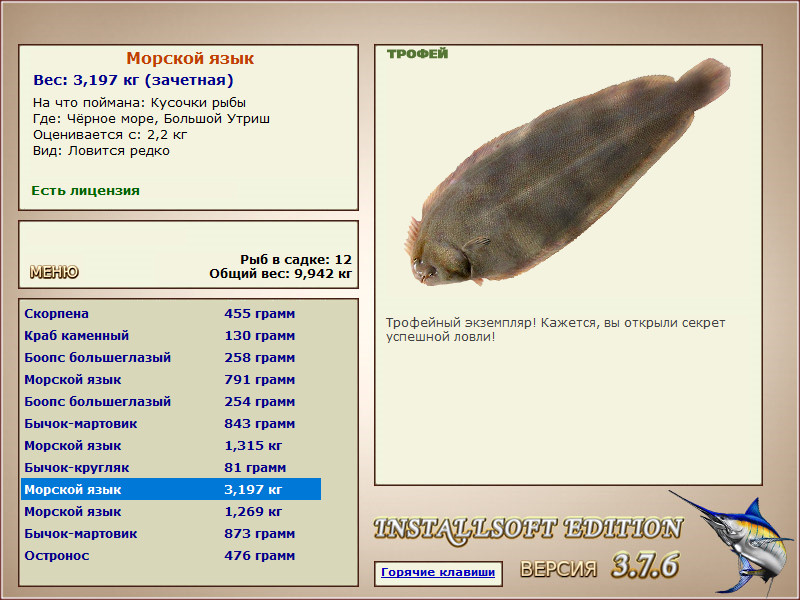The width and height of the screenshot is (800, 600).
Task: Select Краб каменный 130 грамм row
Action: (171, 336)
